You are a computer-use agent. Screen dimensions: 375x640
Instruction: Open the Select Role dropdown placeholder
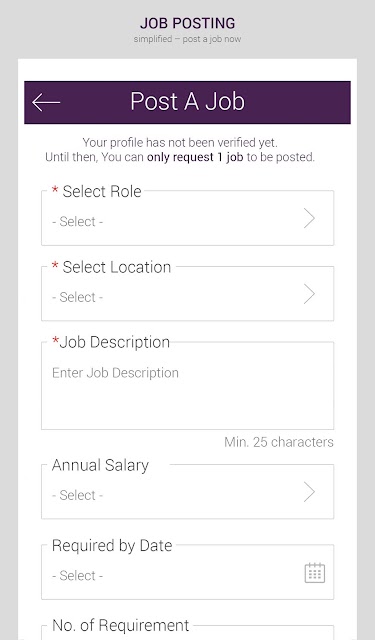pos(78,222)
